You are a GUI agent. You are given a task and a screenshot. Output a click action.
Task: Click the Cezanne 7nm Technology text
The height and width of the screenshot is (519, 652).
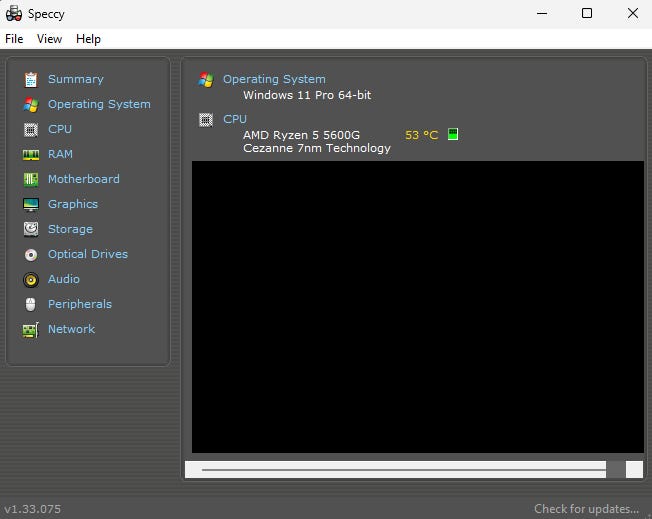(x=317, y=148)
